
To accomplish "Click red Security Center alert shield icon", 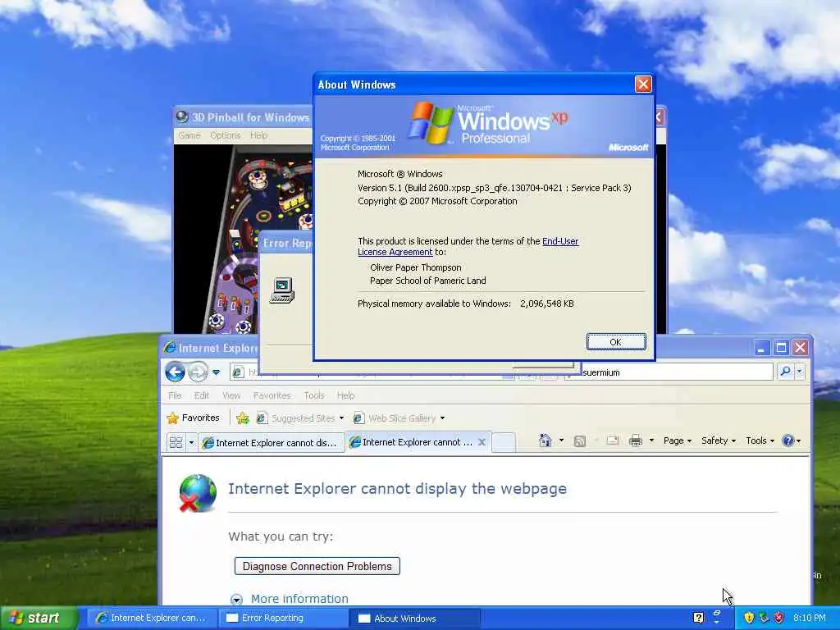I will (x=779, y=619).
